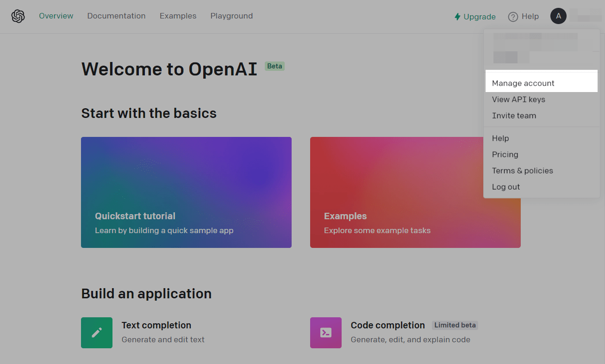This screenshot has width=605, height=364.
Task: Select the Overview tab
Action: pyautogui.click(x=56, y=16)
